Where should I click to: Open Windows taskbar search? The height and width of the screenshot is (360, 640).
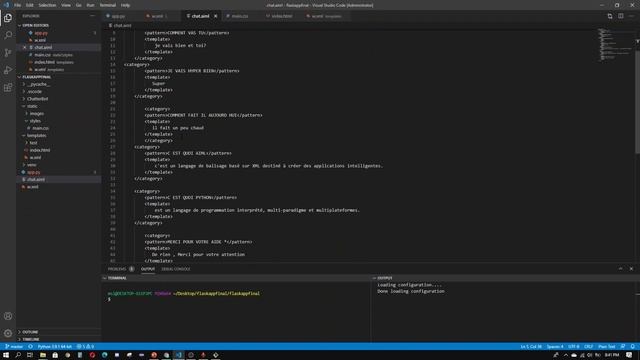(18, 355)
